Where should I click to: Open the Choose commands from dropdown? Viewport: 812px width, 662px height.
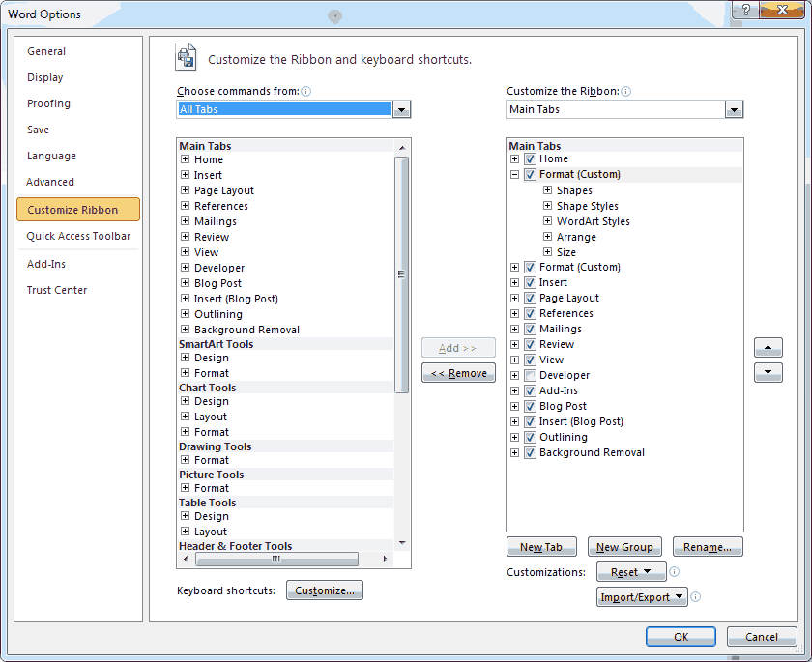click(401, 109)
